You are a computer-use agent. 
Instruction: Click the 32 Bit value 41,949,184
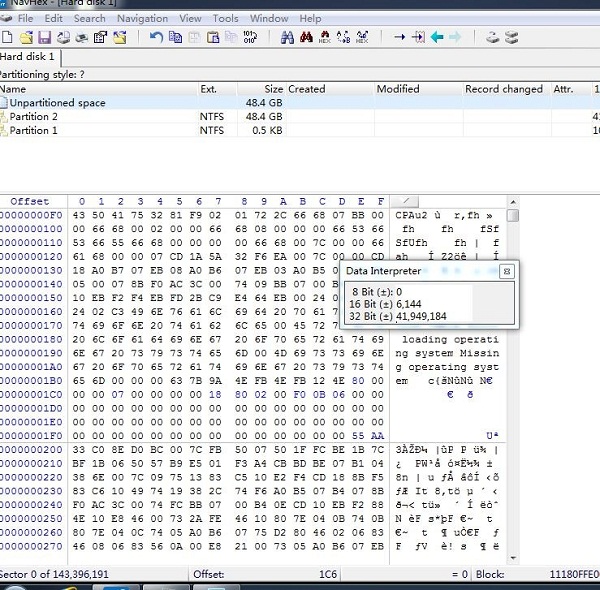coord(421,316)
